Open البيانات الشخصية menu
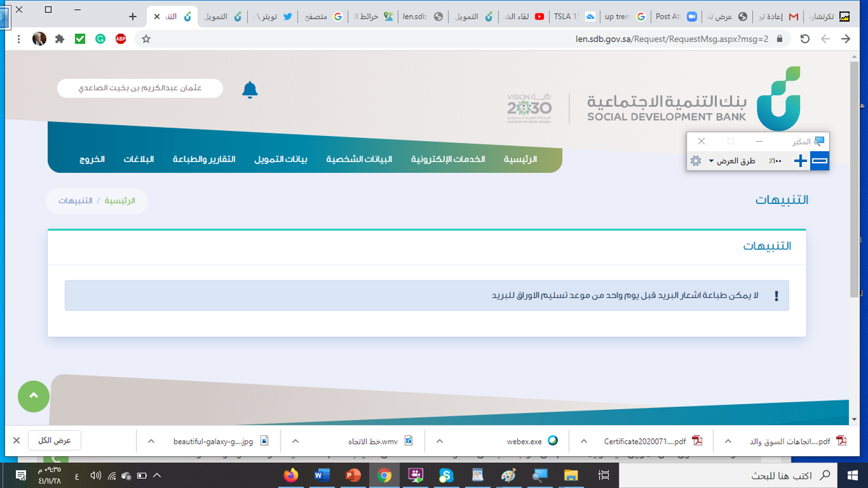 point(359,159)
